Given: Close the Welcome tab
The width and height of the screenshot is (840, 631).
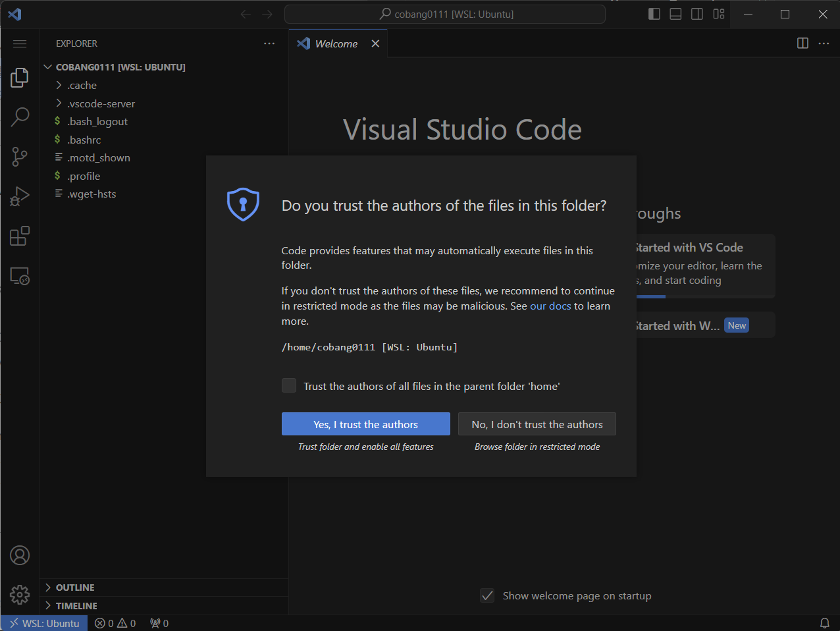Looking at the screenshot, I should (x=375, y=43).
